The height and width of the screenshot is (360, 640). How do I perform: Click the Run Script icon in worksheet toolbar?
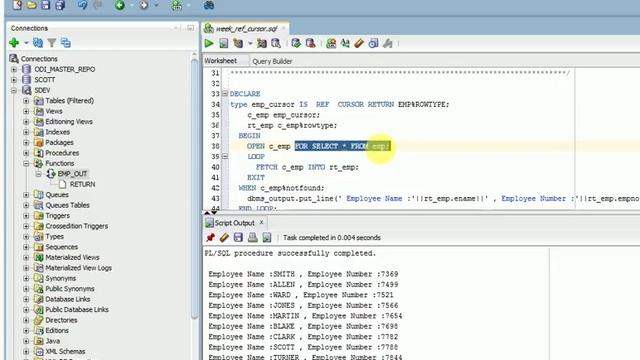coord(223,43)
